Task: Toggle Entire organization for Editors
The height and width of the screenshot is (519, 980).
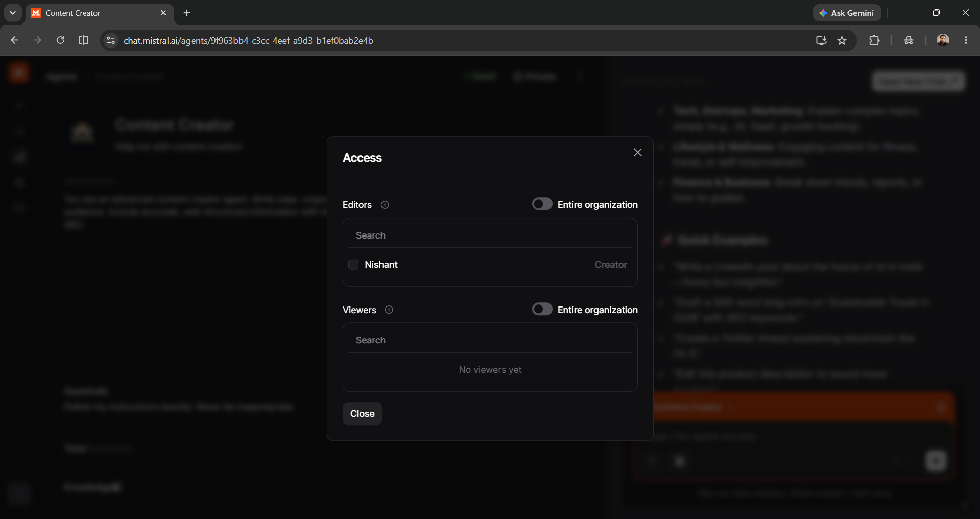Action: (x=542, y=204)
